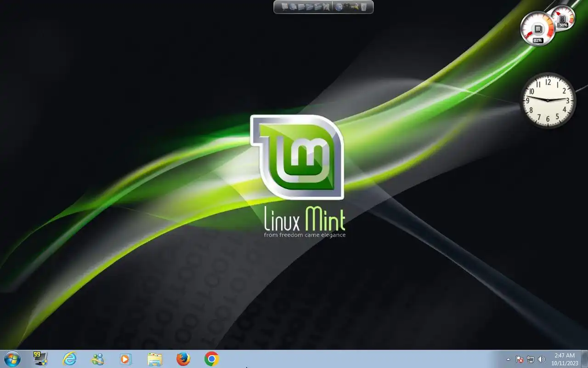
Task: Open Action Center flag icon in tray
Action: click(x=520, y=359)
